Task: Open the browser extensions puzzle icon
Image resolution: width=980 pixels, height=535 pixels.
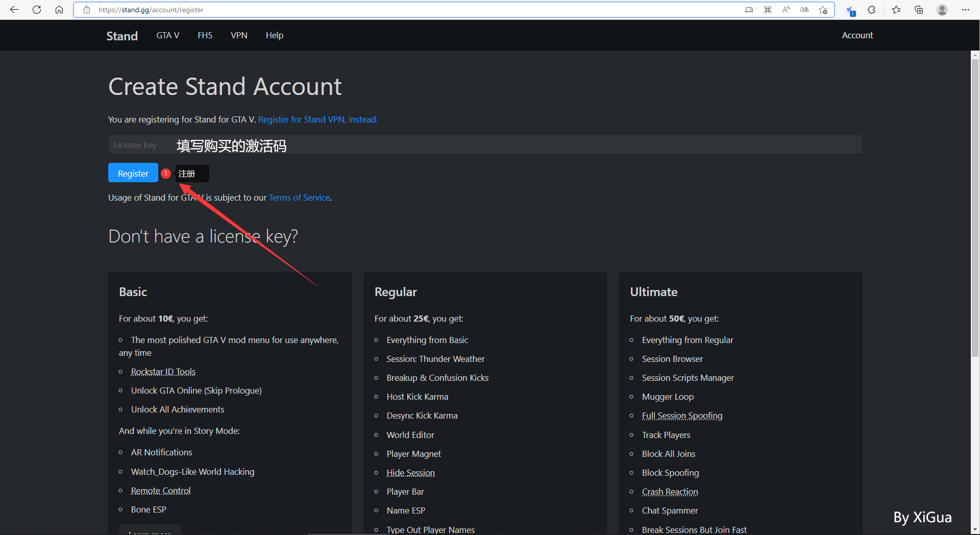Action: 872,10
